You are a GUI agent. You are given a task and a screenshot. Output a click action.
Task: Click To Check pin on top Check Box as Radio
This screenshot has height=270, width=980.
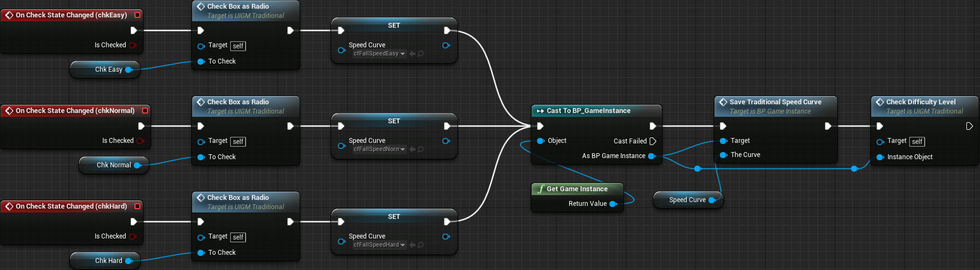[x=201, y=61]
